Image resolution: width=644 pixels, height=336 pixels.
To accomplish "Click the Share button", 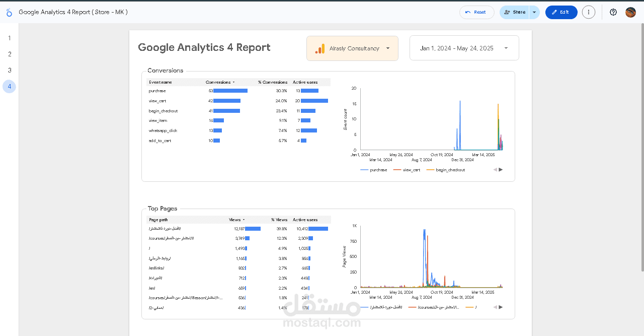I will click(x=514, y=12).
